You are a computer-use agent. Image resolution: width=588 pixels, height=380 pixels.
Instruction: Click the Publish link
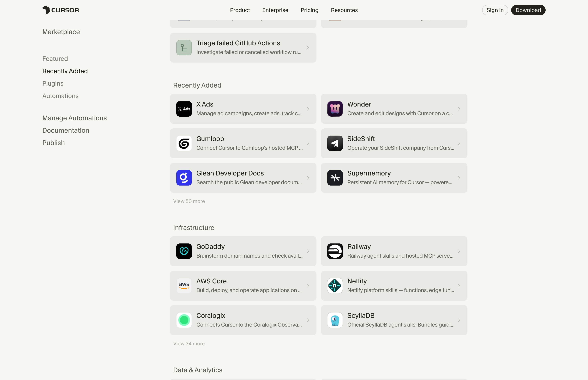tap(53, 143)
